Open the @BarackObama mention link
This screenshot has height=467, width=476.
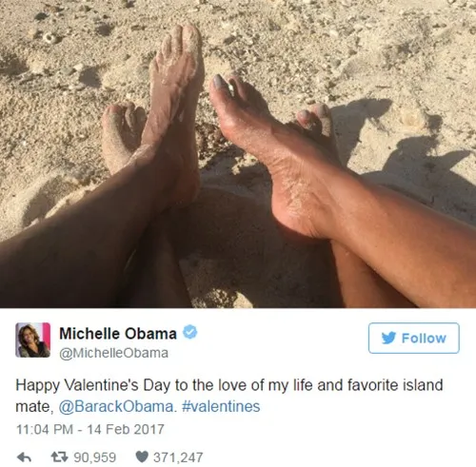coord(116,406)
